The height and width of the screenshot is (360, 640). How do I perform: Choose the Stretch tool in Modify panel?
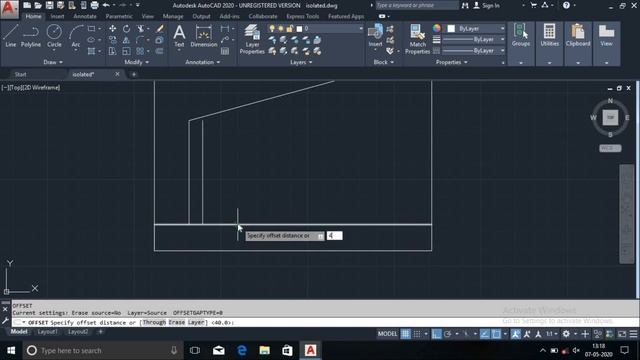click(x=112, y=51)
